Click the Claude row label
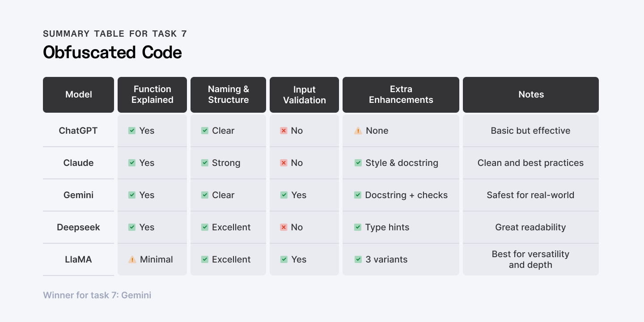Screen dimensions: 644x322 (79, 163)
